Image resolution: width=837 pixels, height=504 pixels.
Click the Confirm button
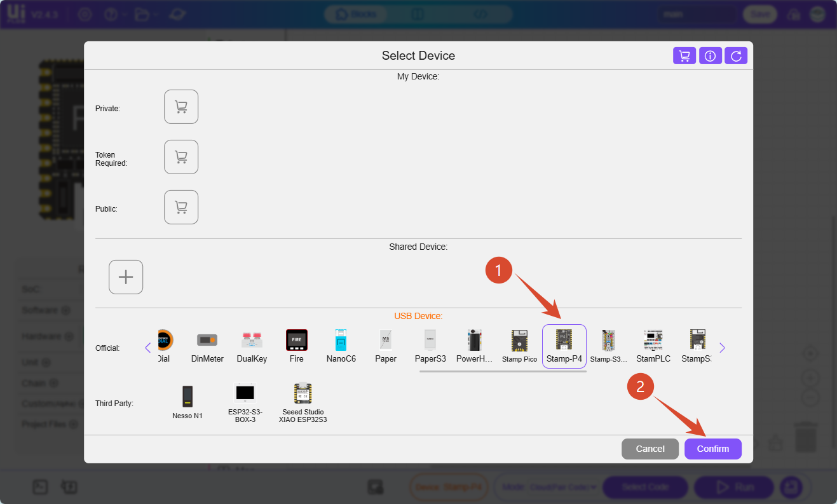pos(712,449)
